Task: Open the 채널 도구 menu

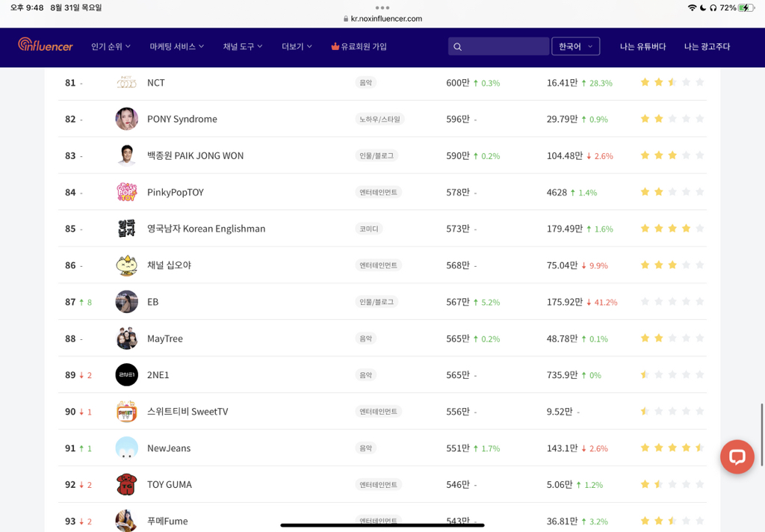Action: [x=243, y=46]
